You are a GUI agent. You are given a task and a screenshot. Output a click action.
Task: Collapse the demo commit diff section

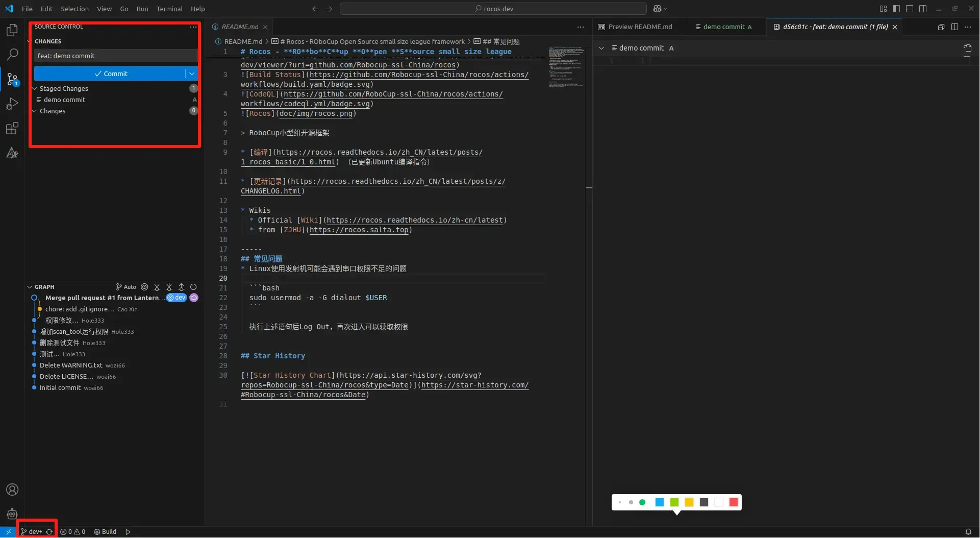[601, 48]
